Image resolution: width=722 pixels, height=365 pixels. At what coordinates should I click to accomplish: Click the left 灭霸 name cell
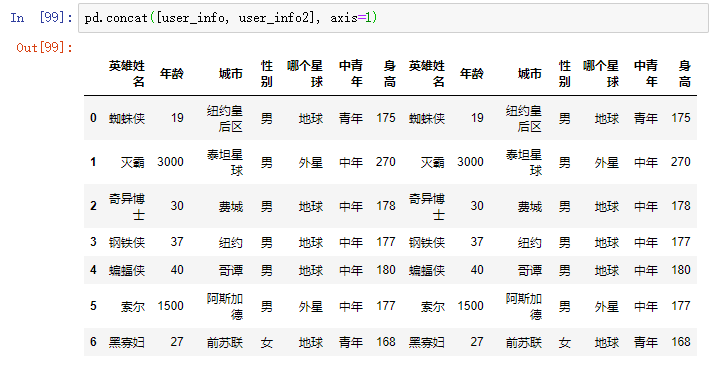pos(133,162)
